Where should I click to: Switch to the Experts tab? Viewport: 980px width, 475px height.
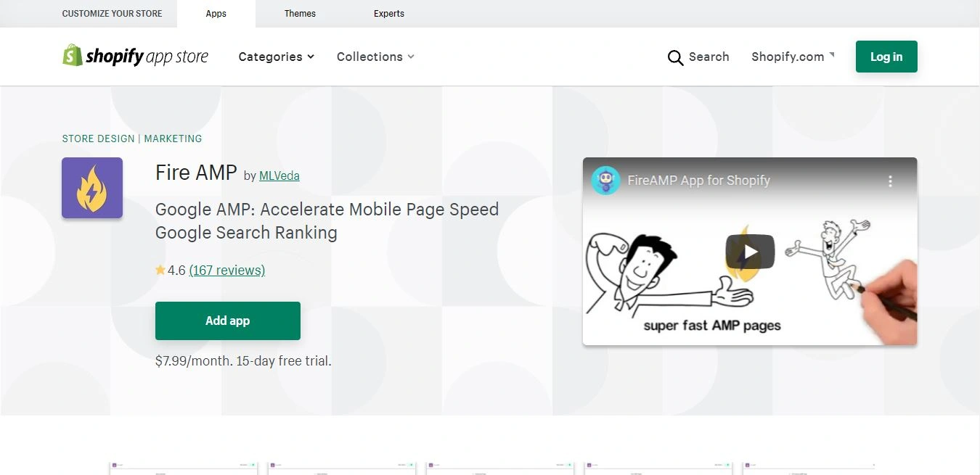[x=389, y=14]
